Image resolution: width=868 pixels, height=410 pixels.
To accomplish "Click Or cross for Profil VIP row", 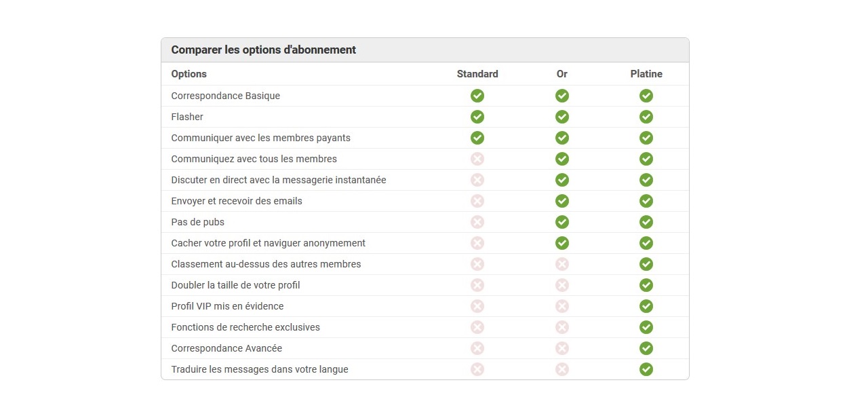I will click(561, 306).
